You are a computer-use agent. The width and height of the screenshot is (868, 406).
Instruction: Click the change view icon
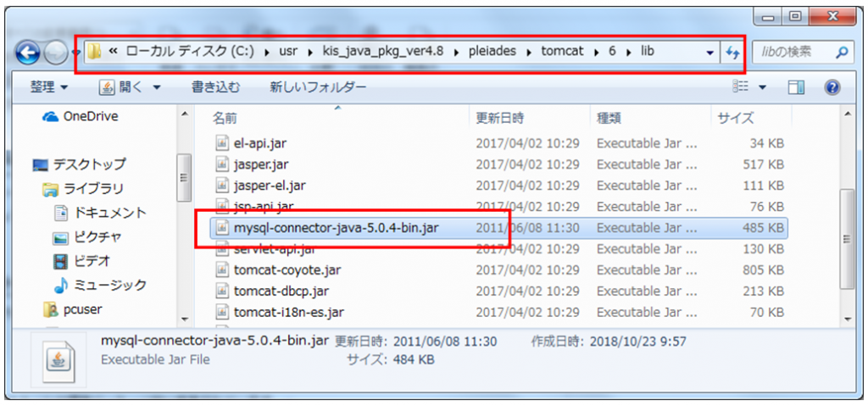pos(741,87)
